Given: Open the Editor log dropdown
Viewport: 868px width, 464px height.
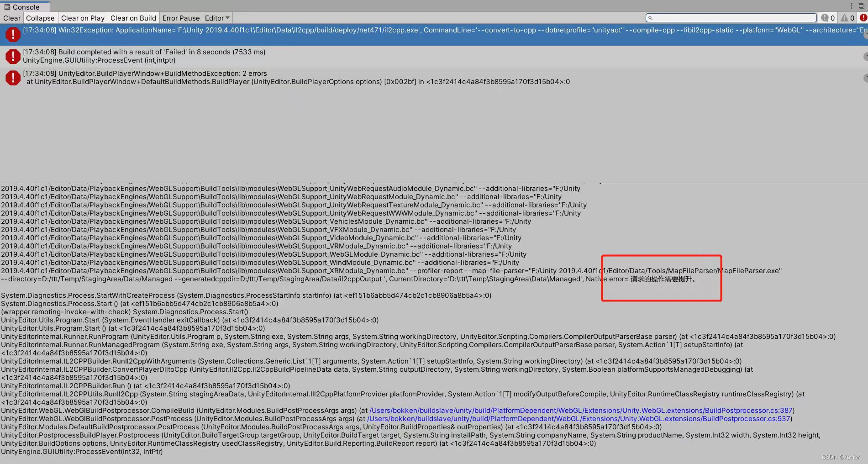Looking at the screenshot, I should coord(217,18).
